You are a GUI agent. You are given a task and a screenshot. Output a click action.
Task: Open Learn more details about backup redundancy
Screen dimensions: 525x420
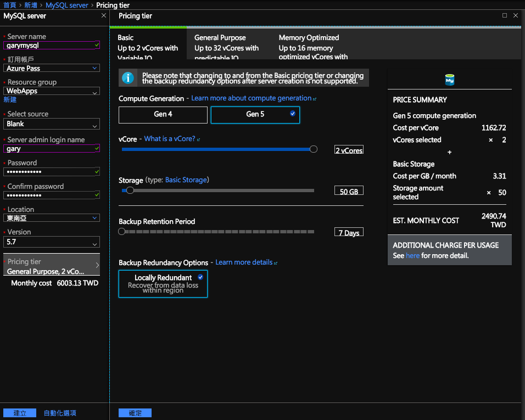(244, 262)
